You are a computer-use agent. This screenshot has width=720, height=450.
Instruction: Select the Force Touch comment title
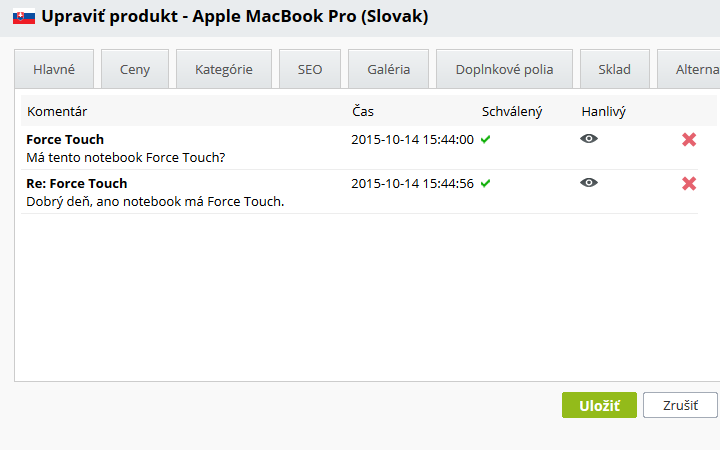(65, 140)
